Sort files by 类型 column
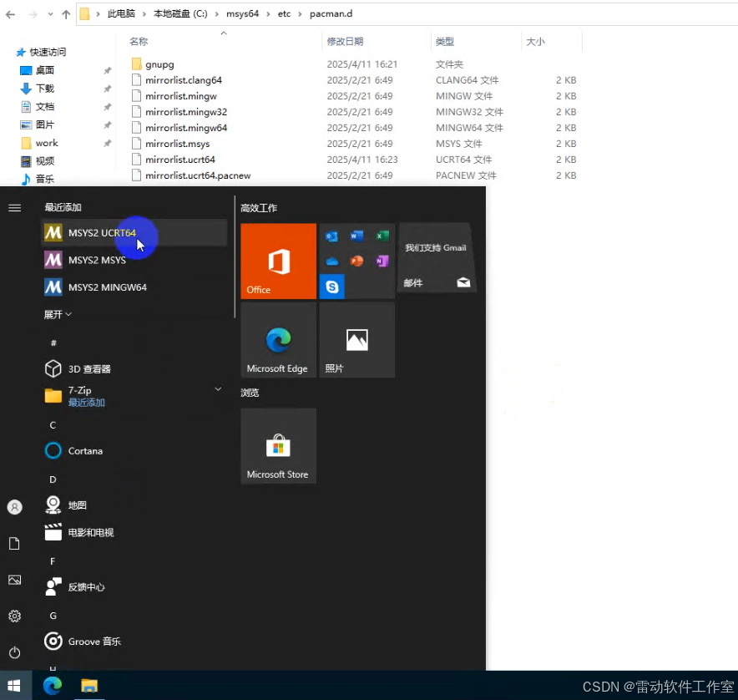 [x=445, y=42]
